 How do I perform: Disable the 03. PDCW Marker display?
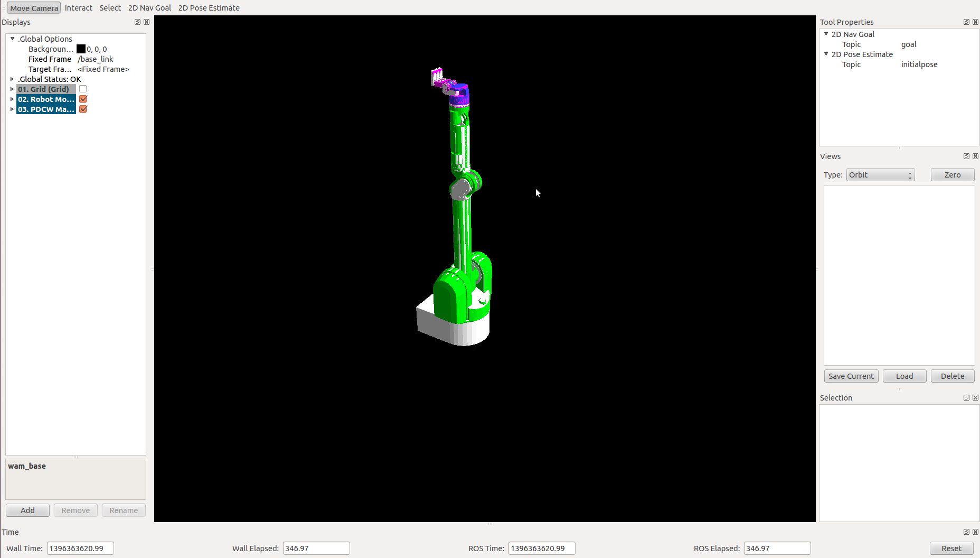[x=83, y=109]
